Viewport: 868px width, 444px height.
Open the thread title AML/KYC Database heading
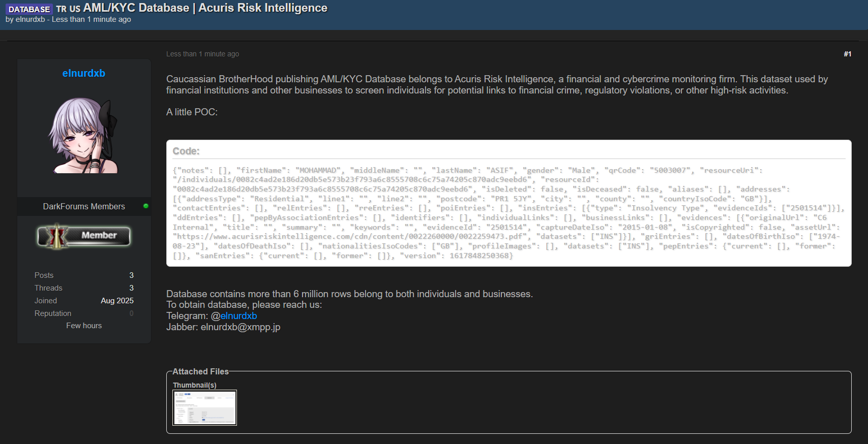point(205,8)
